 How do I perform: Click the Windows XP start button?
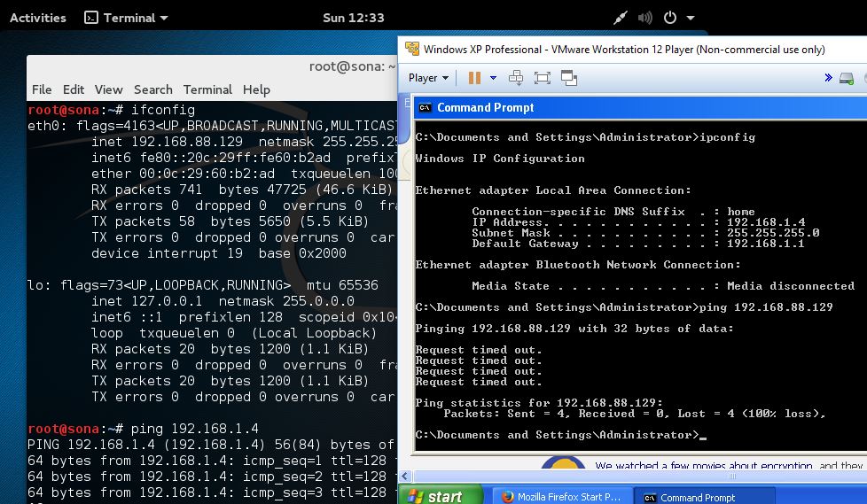[440, 496]
